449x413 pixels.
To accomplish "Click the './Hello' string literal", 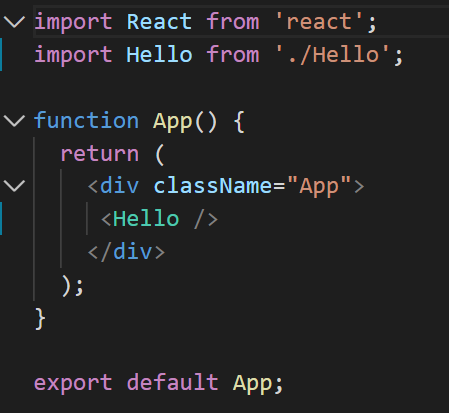I will point(333,54).
